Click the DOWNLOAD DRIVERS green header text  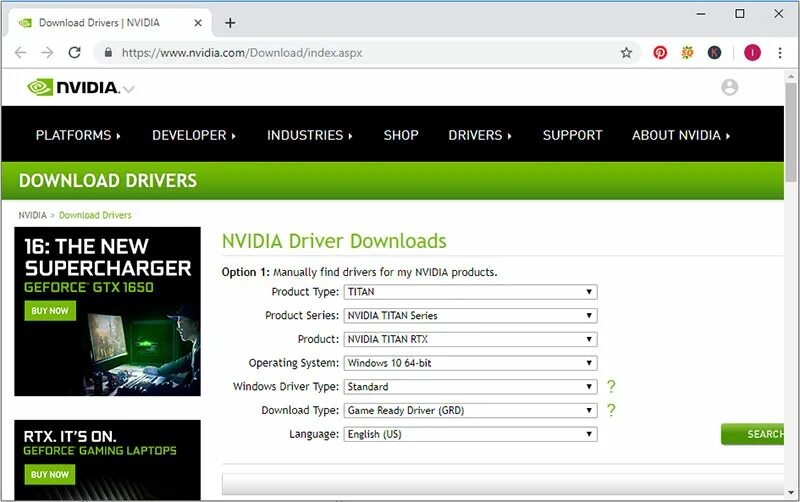coord(108,181)
